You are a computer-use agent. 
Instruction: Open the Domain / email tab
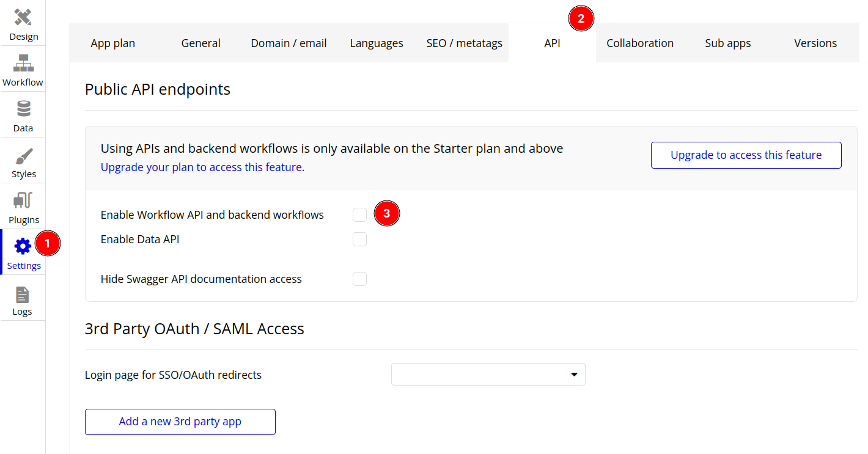click(x=289, y=43)
